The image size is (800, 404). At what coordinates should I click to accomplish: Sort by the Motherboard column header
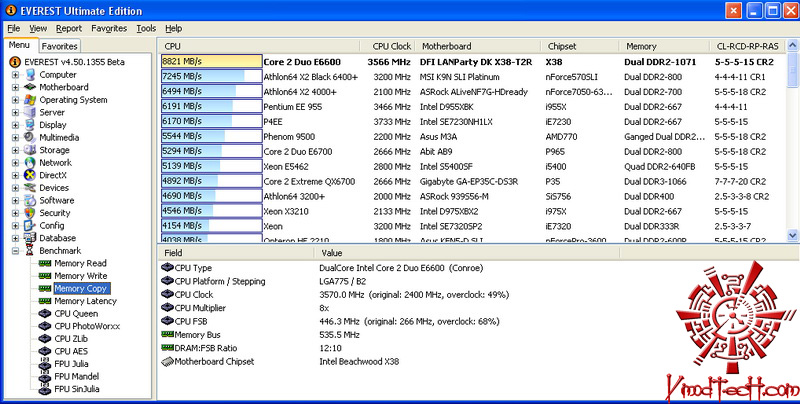478,46
